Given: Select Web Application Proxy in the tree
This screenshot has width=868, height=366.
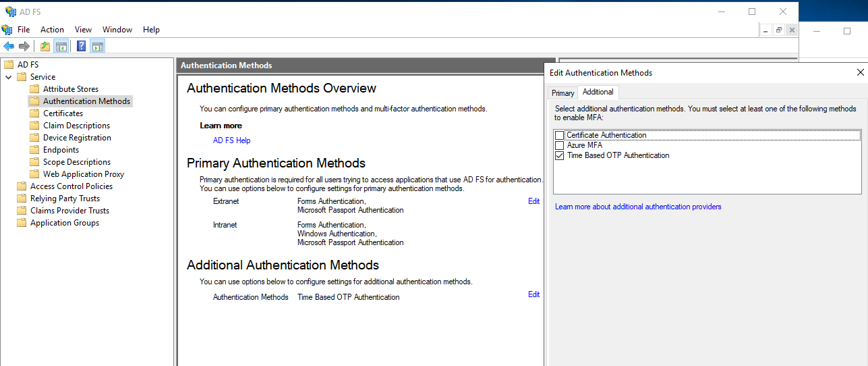Looking at the screenshot, I should [x=84, y=174].
